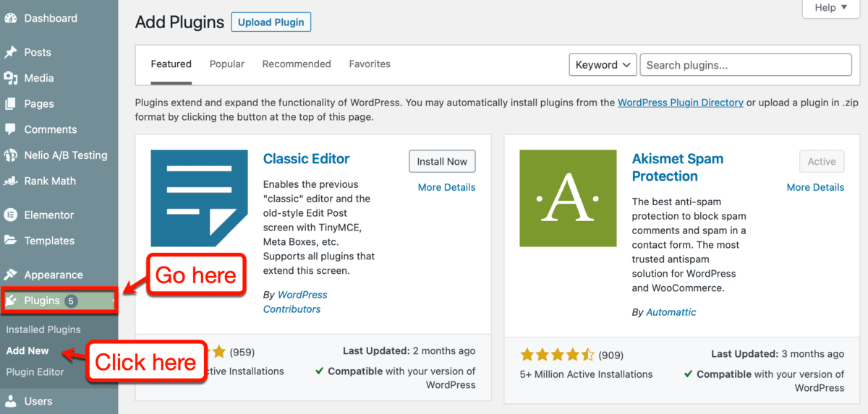Click the Users person icon

coord(10,401)
